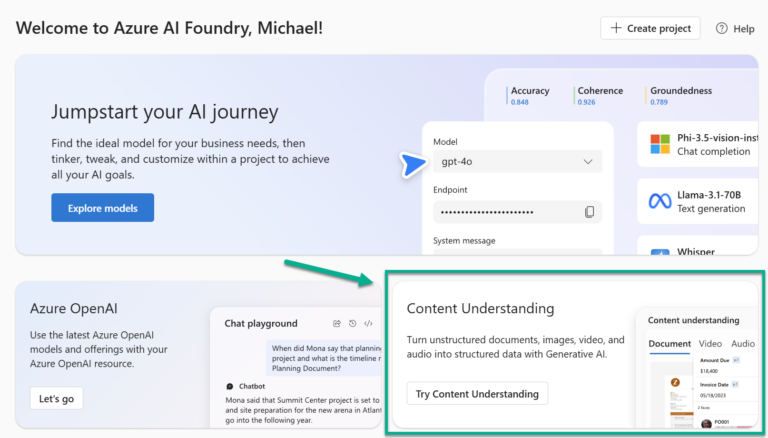Open the Audio tab in Content understanding

(x=743, y=344)
